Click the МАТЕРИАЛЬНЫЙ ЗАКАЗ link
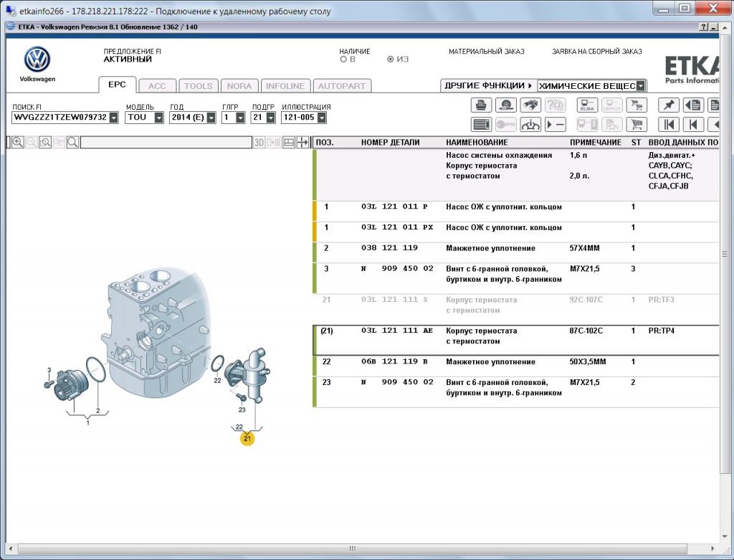The height and width of the screenshot is (560, 734). click(x=487, y=52)
